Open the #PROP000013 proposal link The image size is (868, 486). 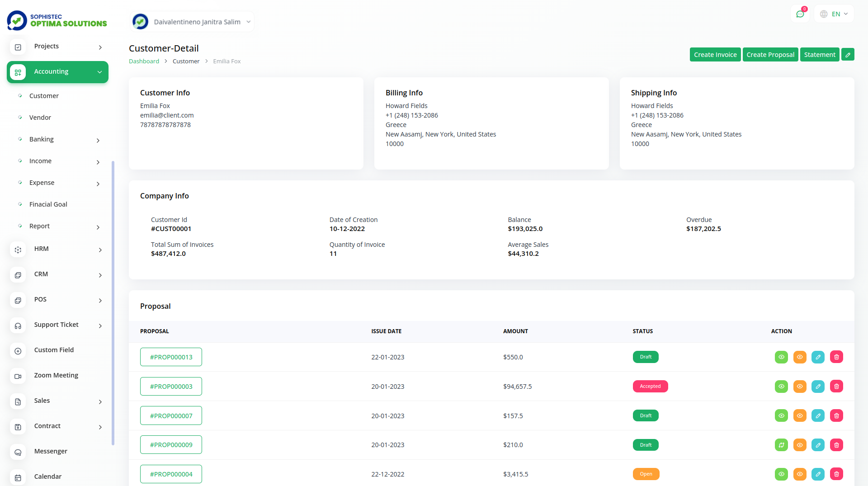coord(171,357)
